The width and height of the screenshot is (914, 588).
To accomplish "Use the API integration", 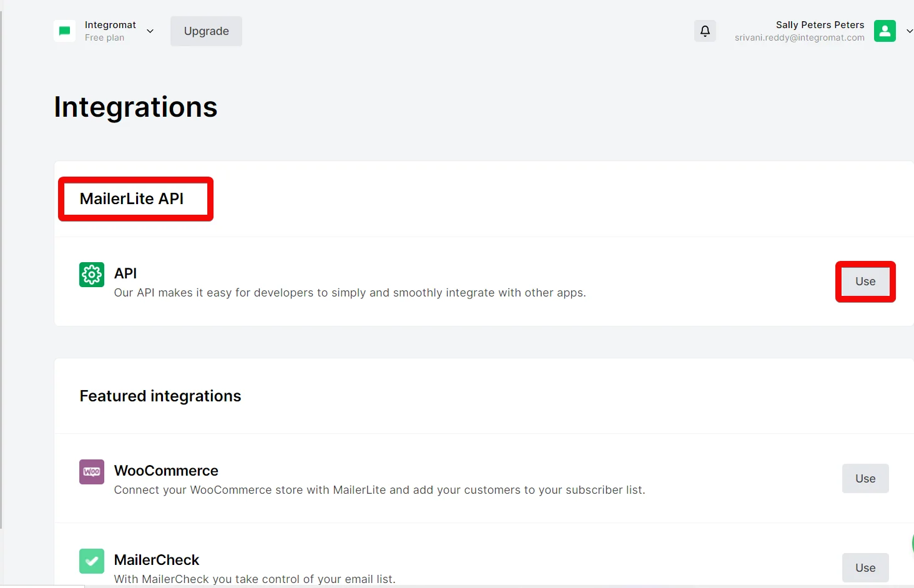I will point(865,282).
